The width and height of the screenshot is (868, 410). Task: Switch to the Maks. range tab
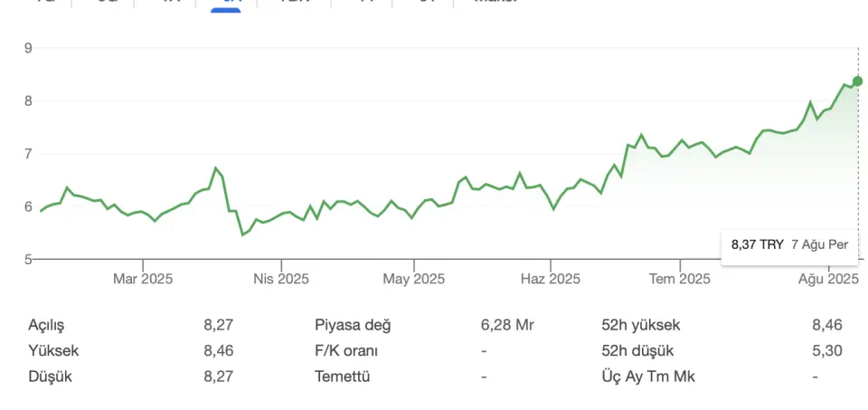click(495, 2)
